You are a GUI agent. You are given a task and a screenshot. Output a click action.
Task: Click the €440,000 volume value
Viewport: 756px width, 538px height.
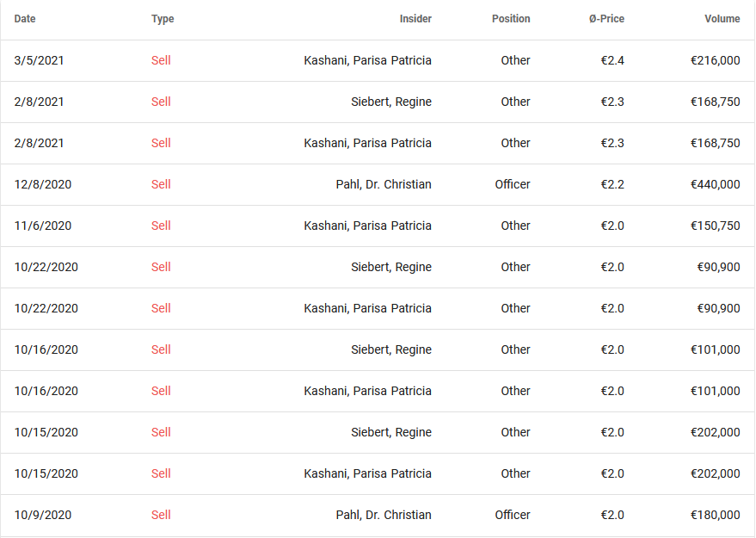click(715, 184)
